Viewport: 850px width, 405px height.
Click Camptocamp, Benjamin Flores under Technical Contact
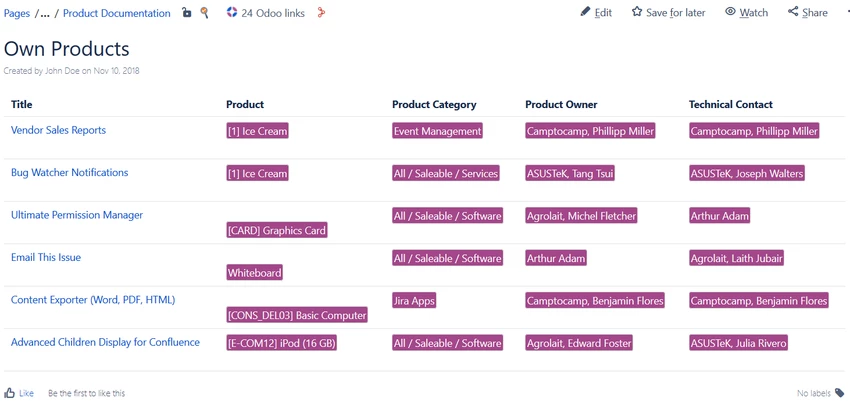click(759, 300)
